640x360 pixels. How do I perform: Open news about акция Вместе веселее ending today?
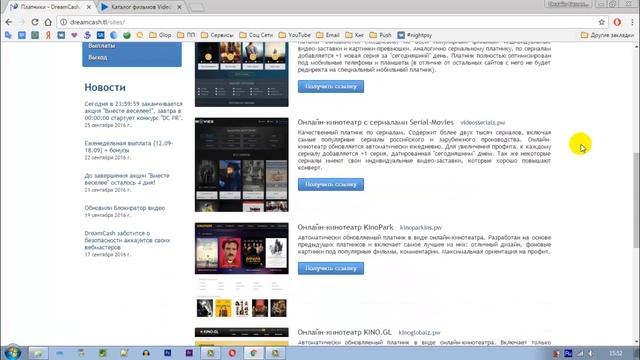pyautogui.click(x=133, y=111)
